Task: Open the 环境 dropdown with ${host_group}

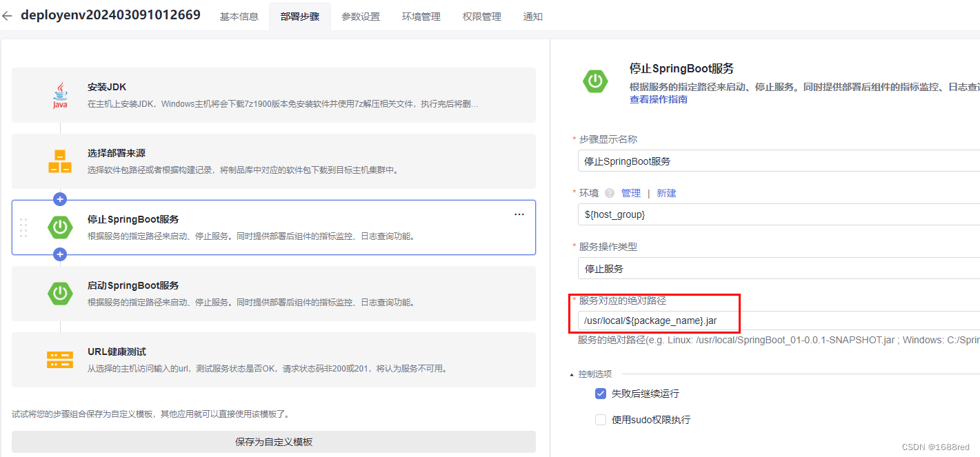Action: tap(779, 214)
